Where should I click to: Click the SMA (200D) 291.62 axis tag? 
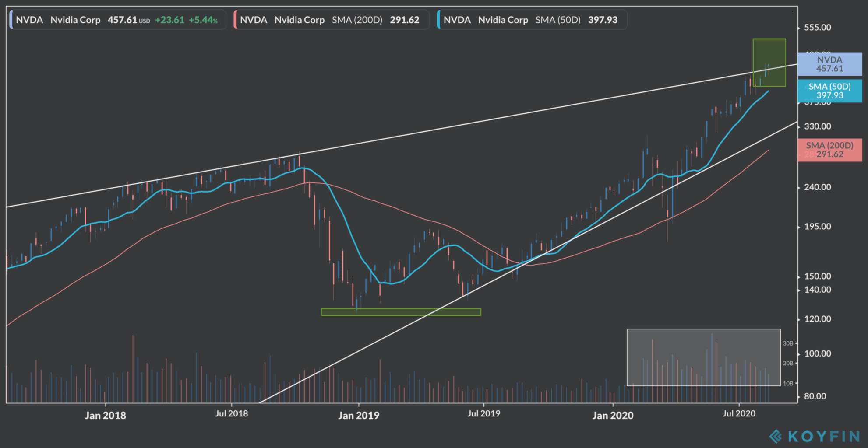(x=829, y=150)
